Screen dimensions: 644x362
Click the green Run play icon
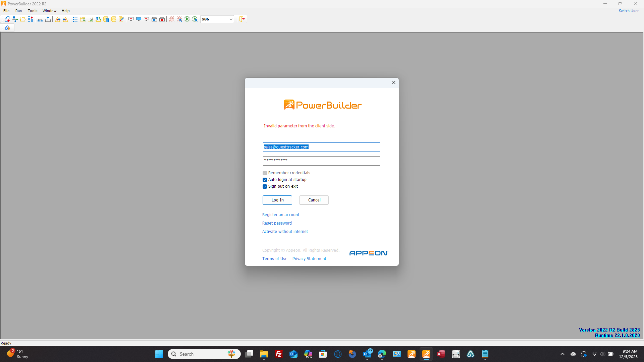(x=187, y=19)
